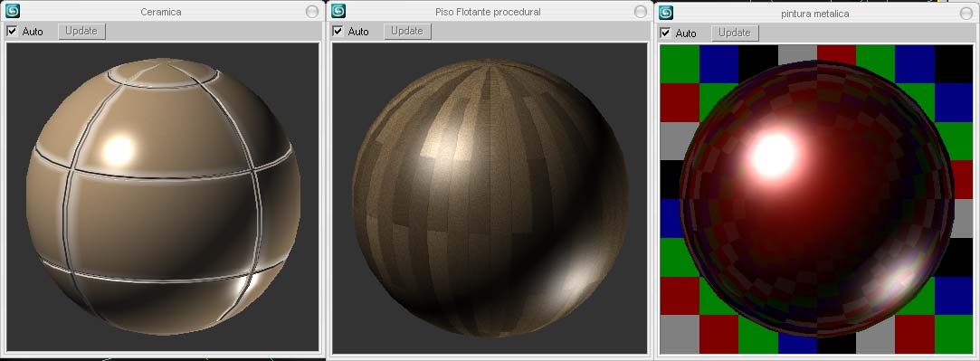980x361 pixels.
Task: Click Update in the Ceramica window
Action: click(81, 31)
